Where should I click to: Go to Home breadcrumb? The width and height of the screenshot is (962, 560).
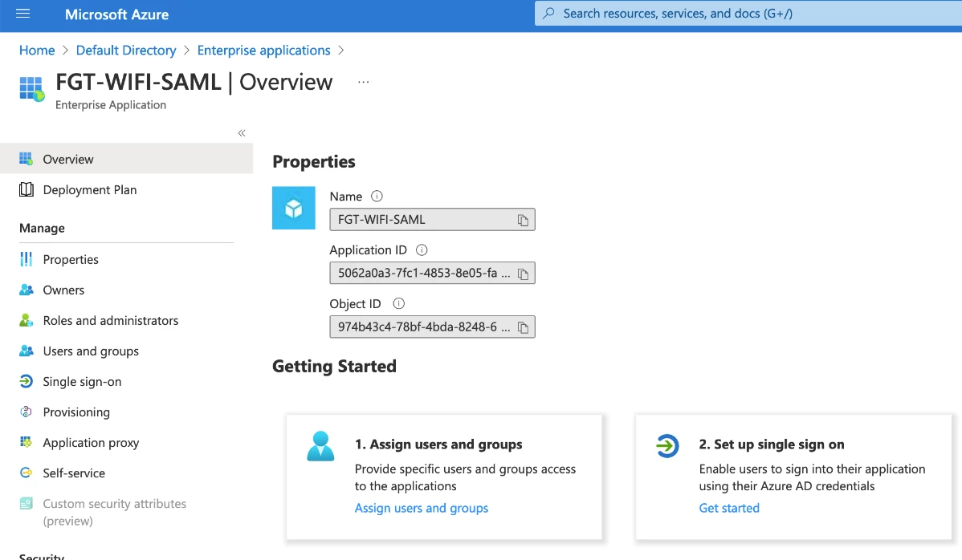[x=37, y=51]
